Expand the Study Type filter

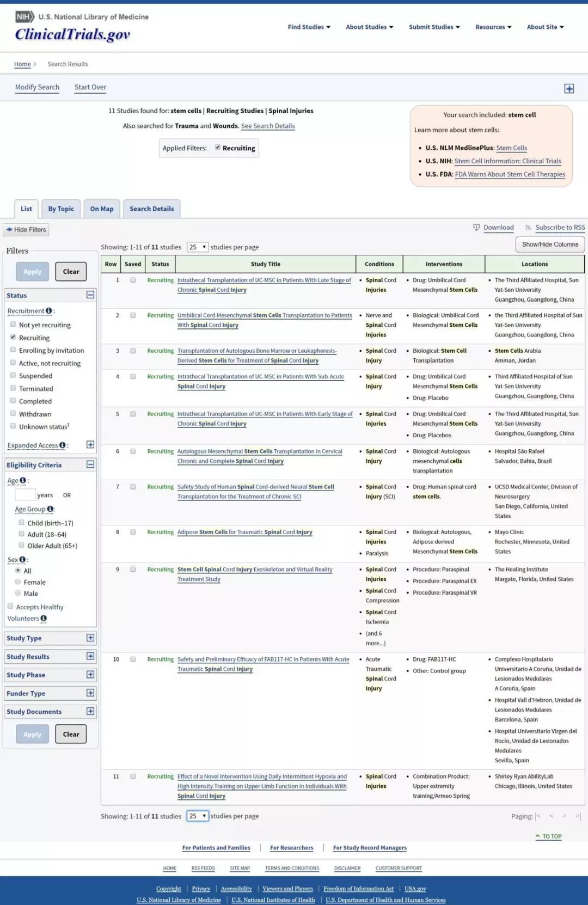[x=90, y=638]
